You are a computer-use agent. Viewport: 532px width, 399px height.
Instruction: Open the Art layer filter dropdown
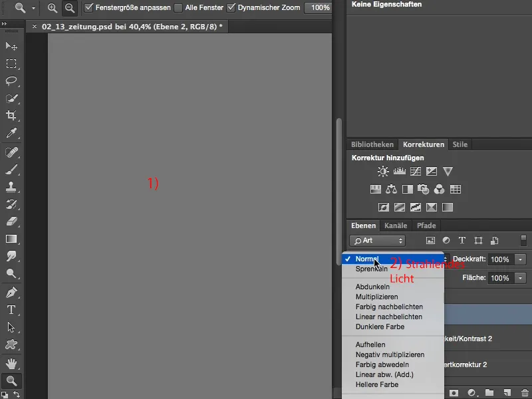click(377, 241)
